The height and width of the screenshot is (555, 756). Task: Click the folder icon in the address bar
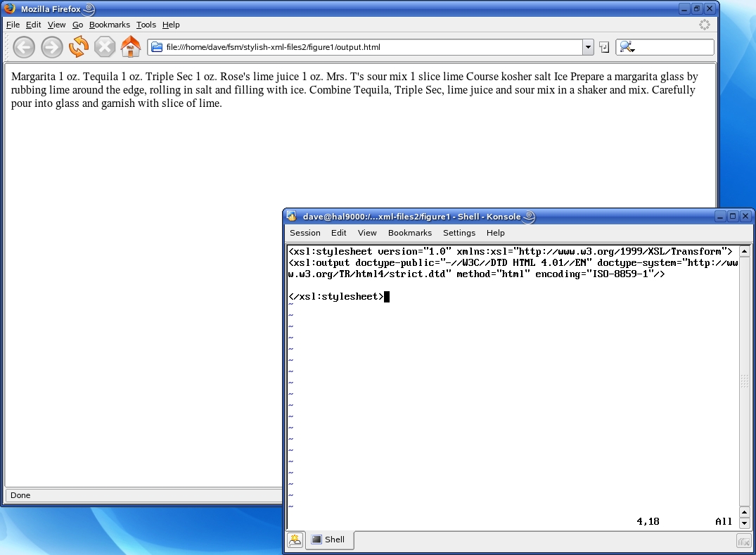(157, 46)
